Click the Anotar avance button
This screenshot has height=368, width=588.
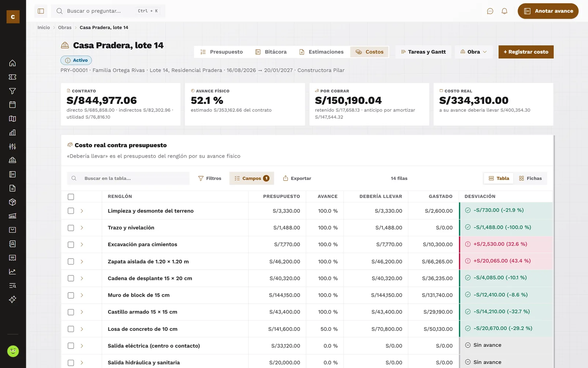(548, 11)
